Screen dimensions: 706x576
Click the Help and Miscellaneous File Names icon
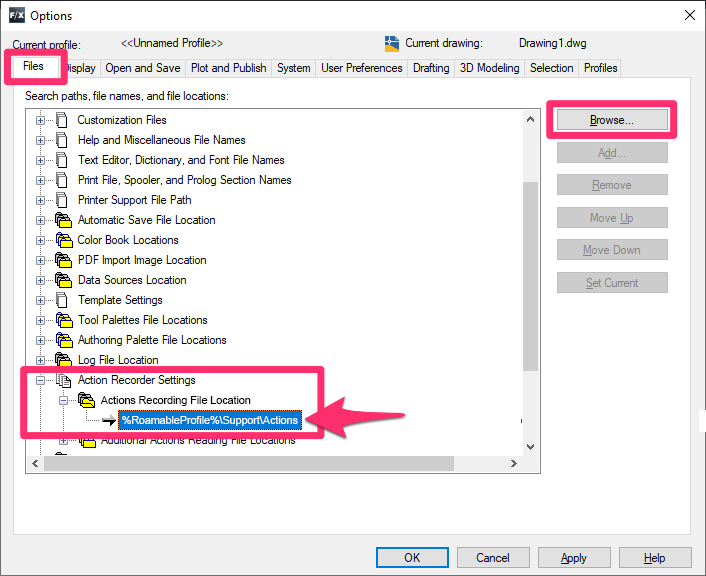tap(62, 140)
